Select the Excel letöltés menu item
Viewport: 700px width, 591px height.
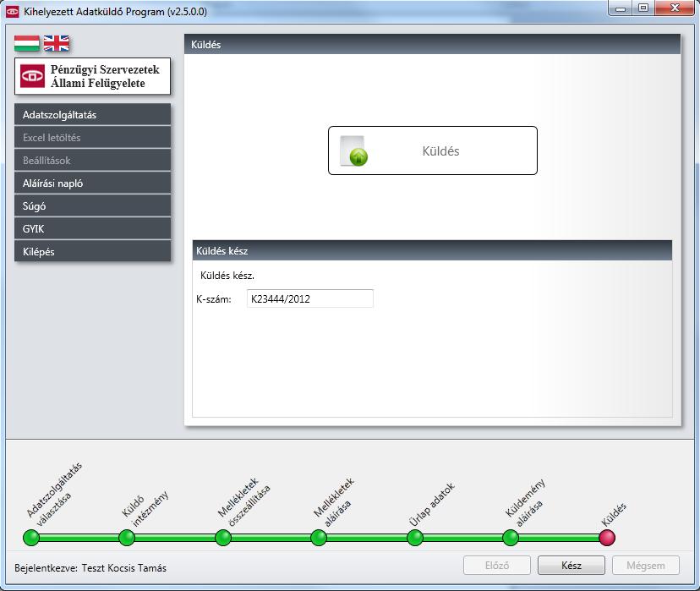[92, 138]
